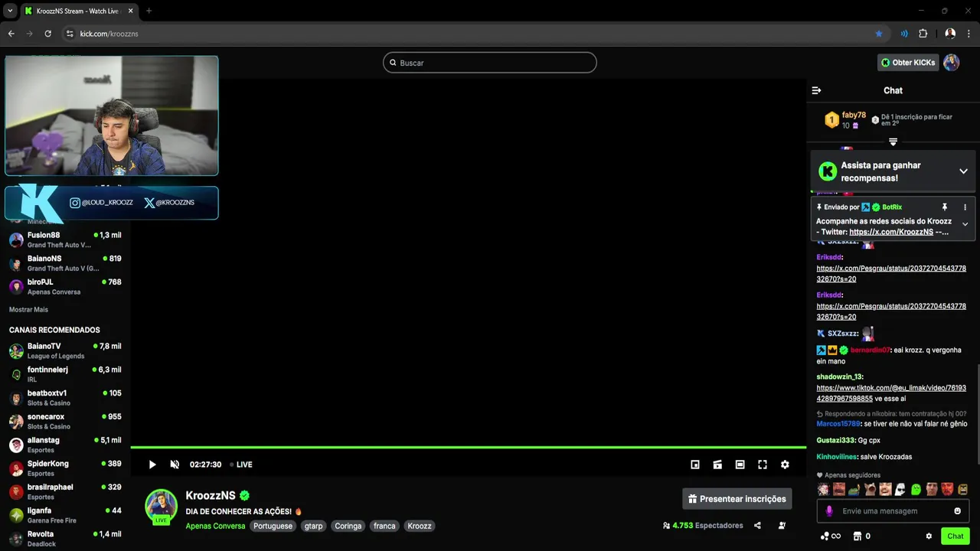The height and width of the screenshot is (551, 980).
Task: Send message with green Chat button
Action: (955, 536)
